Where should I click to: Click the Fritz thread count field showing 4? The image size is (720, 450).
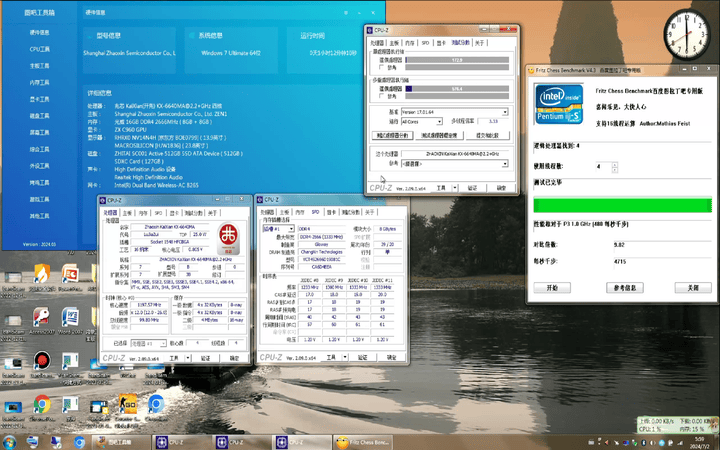point(603,166)
